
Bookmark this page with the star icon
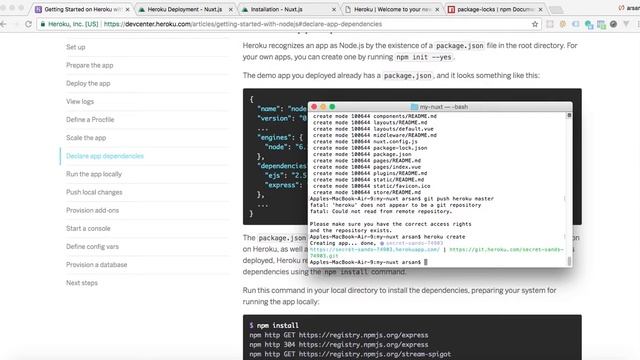(x=535, y=24)
